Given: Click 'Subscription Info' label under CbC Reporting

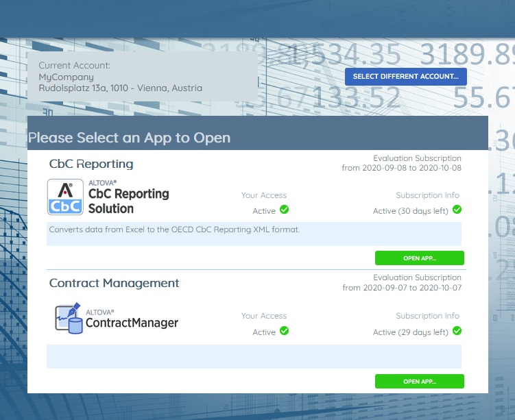Looking at the screenshot, I should click(427, 195).
